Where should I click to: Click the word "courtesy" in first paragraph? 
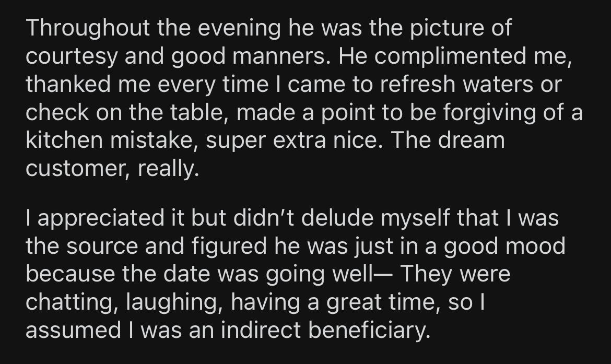click(x=72, y=56)
